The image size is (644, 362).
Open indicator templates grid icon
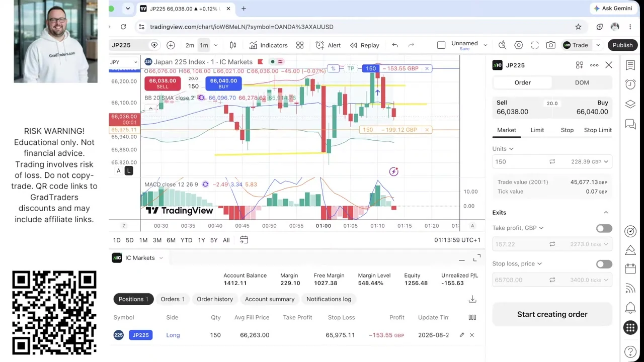click(x=300, y=45)
